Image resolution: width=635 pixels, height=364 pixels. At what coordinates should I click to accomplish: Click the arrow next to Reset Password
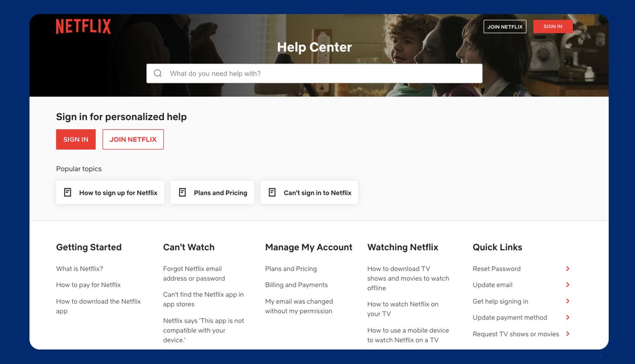[x=567, y=269]
